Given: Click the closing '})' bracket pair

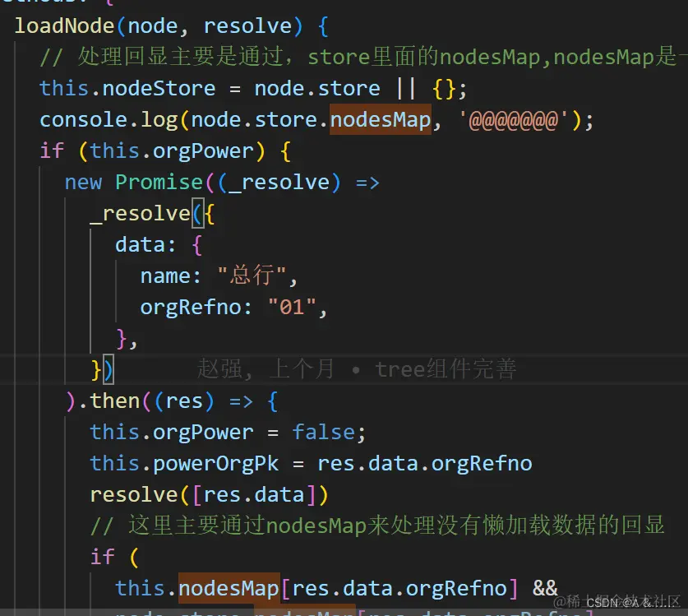Looking at the screenshot, I should point(102,370).
